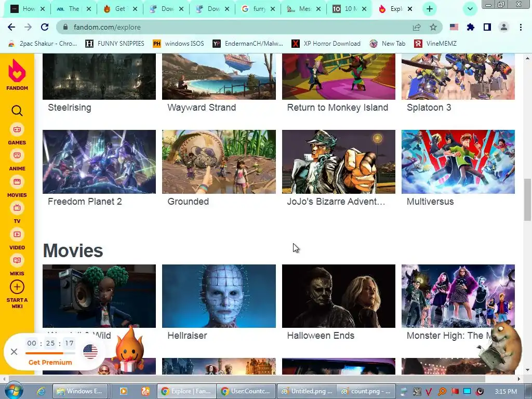Open the Splatoon 3 thumbnail
Image resolution: width=532 pixels, height=399 pixels.
(x=458, y=76)
